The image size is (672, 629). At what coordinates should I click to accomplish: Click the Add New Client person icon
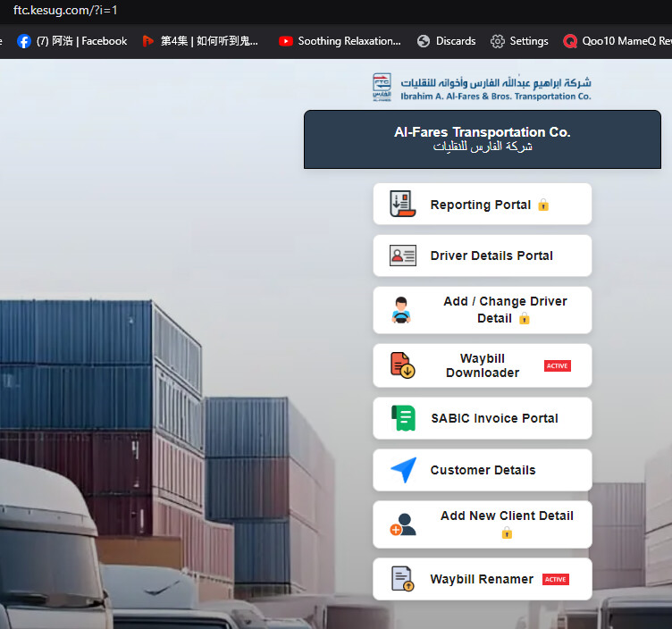pos(403,524)
